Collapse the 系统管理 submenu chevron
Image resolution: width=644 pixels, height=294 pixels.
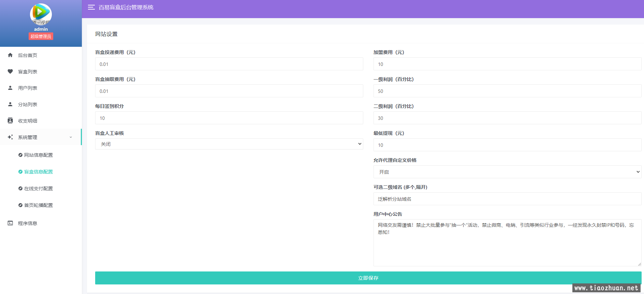(71, 137)
